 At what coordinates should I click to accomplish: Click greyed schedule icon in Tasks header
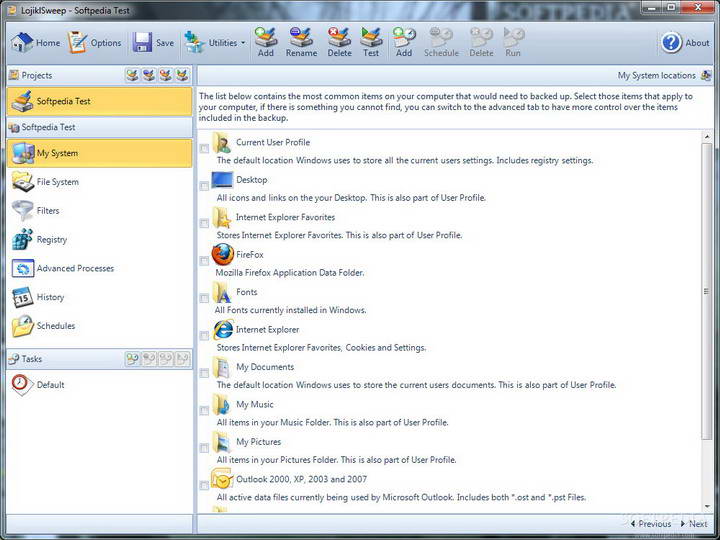pos(149,359)
